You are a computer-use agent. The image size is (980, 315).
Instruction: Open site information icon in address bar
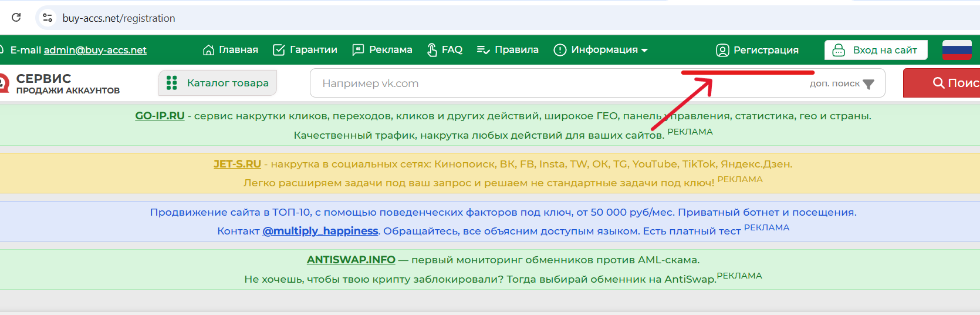coord(48,18)
